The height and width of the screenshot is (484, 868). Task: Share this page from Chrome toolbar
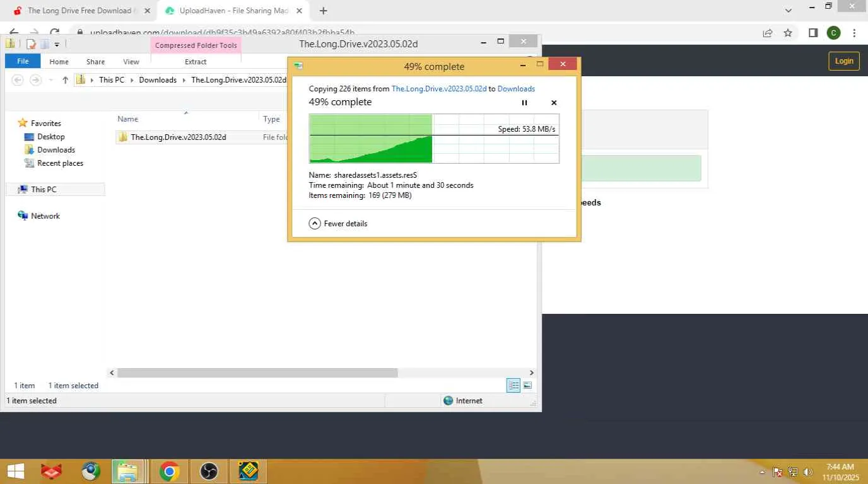(768, 33)
